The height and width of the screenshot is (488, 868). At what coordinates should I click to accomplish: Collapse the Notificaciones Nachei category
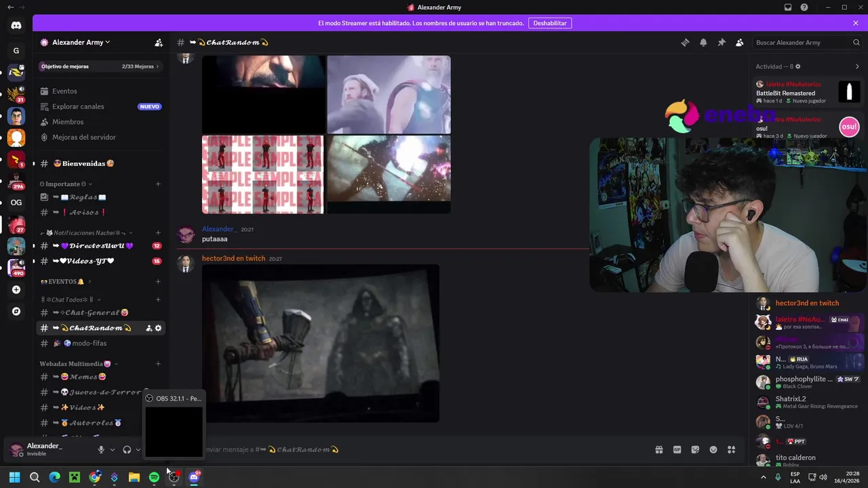(86, 233)
